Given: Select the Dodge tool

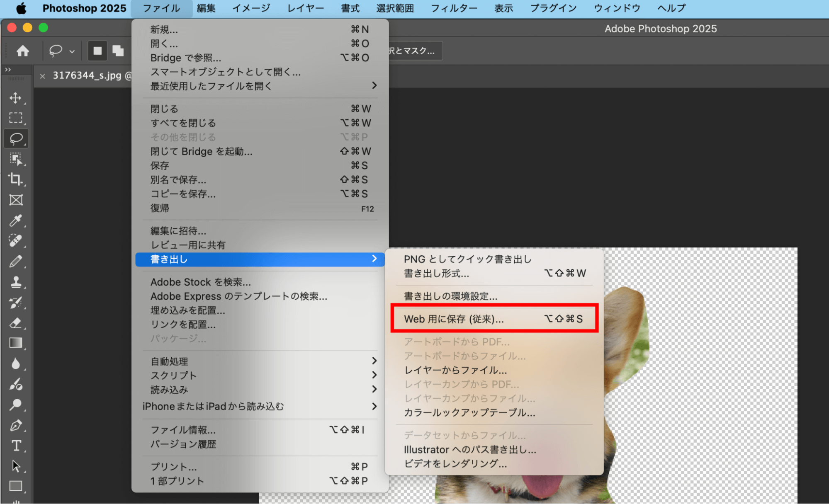Looking at the screenshot, I should [16, 405].
